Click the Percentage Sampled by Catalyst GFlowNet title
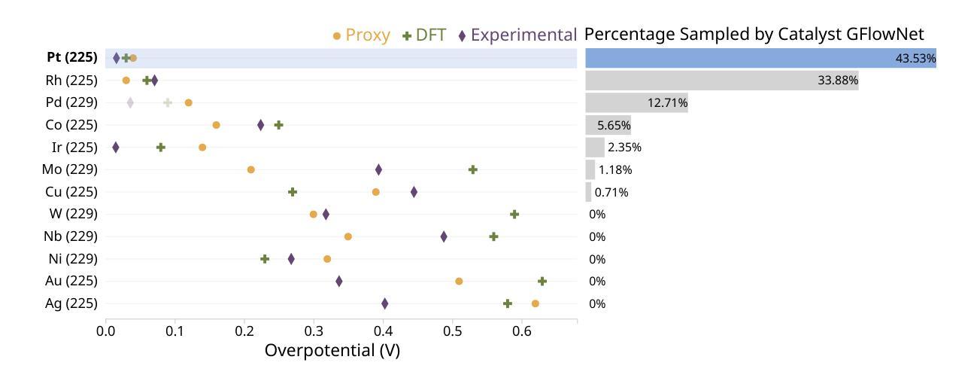Image resolution: width=980 pixels, height=384 pixels. 754,34
